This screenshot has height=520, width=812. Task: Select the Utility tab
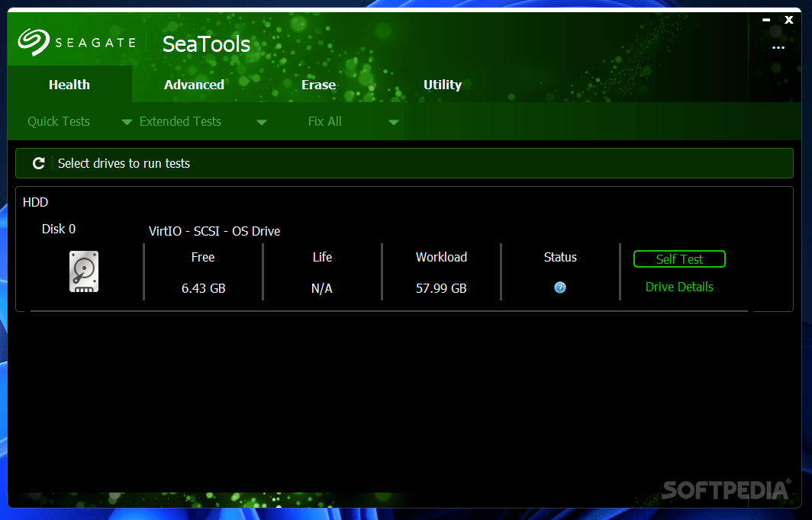(x=443, y=85)
